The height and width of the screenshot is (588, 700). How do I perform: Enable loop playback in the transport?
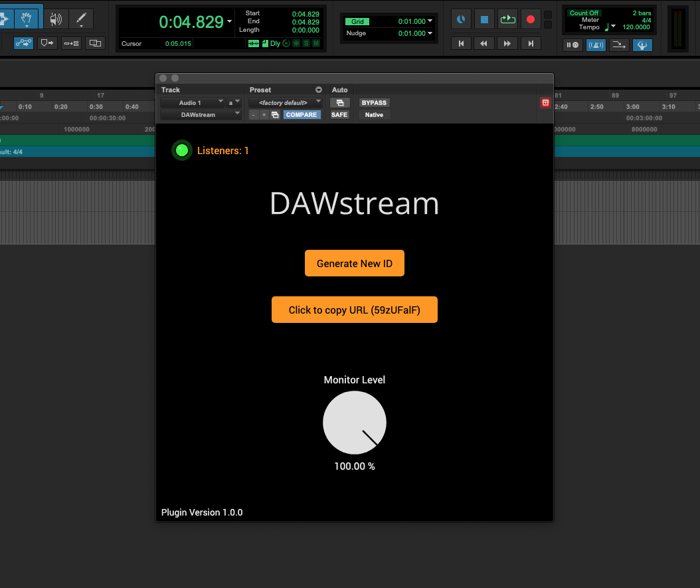click(508, 19)
